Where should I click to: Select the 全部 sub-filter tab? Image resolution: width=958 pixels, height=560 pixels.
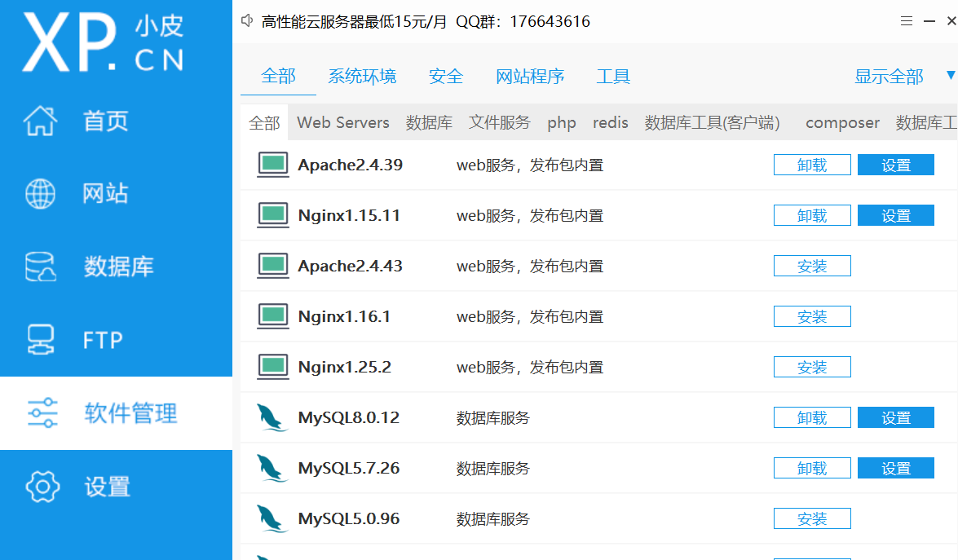[264, 123]
